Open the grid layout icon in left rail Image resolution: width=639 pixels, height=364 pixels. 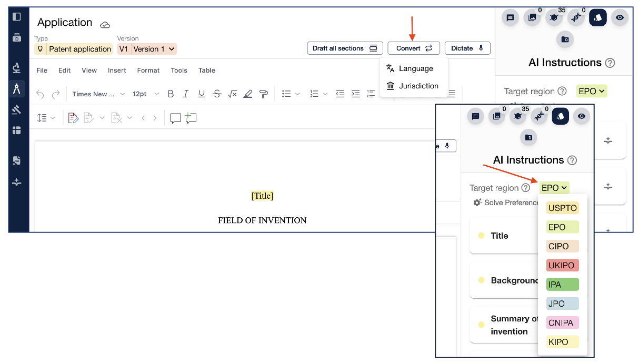(x=17, y=130)
